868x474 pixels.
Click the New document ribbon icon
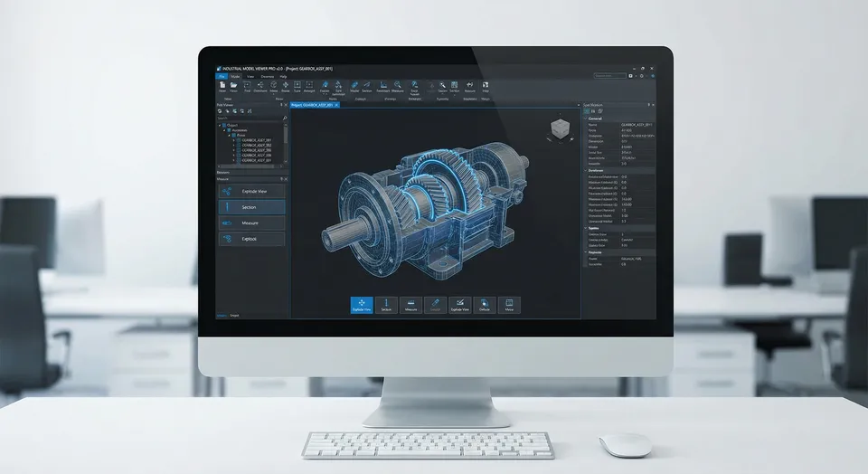click(222, 85)
